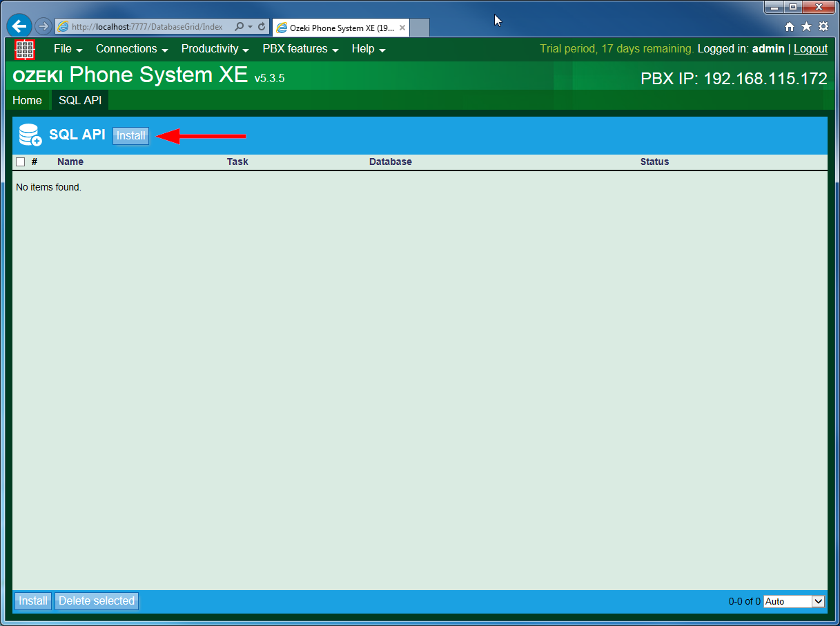Open favorites via the star icon
Image resolution: width=840 pixels, height=626 pixels.
[806, 26]
